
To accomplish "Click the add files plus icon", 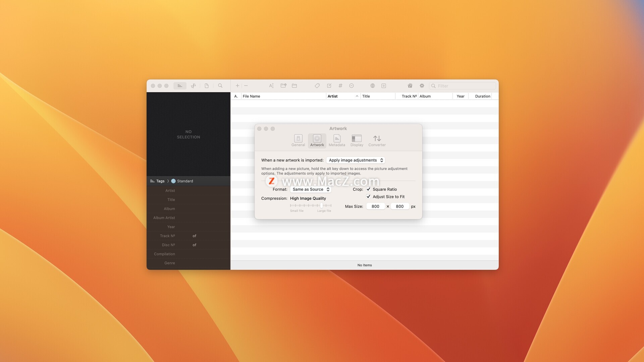I will [x=237, y=86].
